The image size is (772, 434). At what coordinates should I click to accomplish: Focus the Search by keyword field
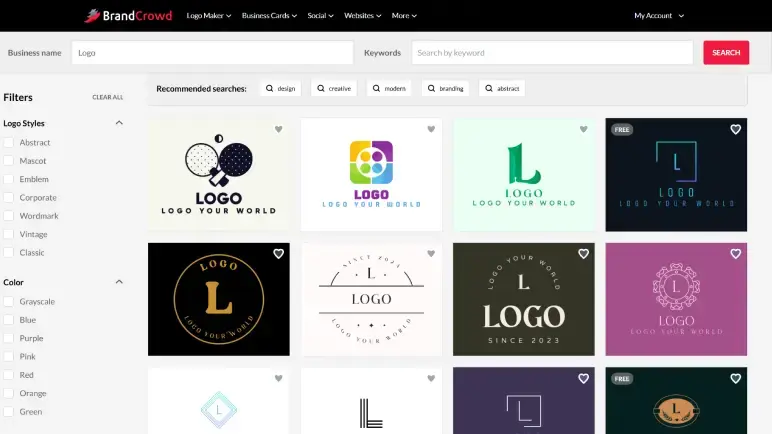(x=551, y=53)
